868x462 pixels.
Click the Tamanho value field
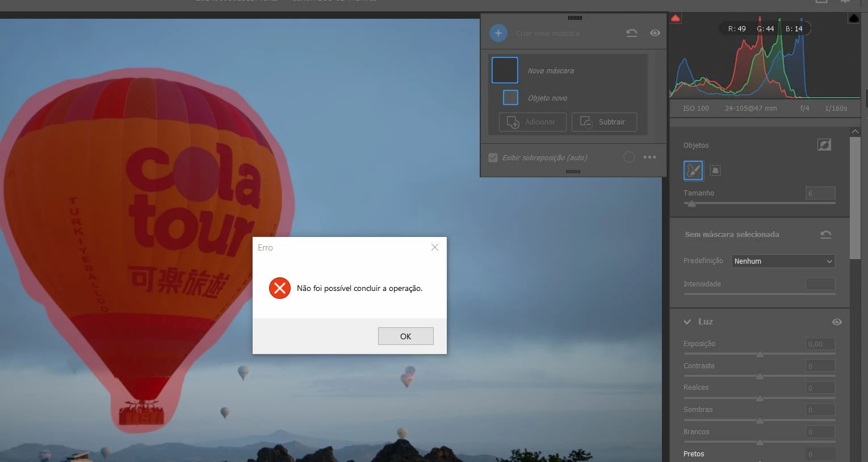820,193
